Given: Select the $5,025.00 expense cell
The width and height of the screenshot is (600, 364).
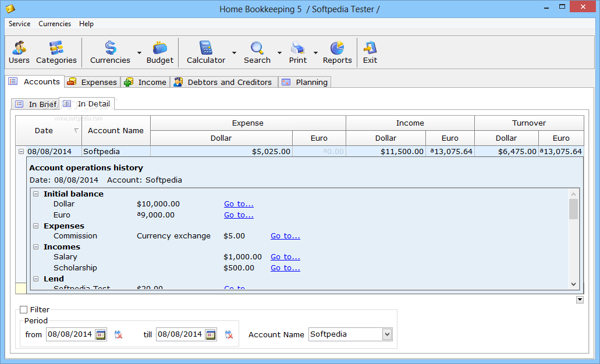Looking at the screenshot, I should point(221,152).
